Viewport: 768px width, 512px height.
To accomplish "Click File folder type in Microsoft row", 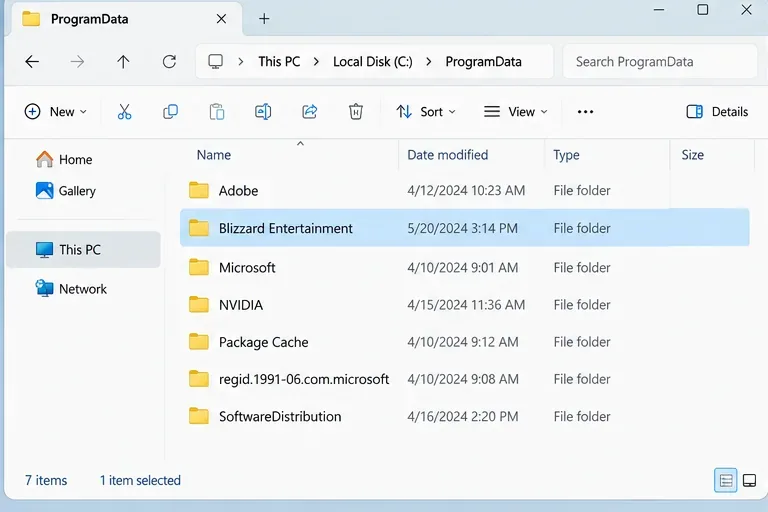I will 582,268.
